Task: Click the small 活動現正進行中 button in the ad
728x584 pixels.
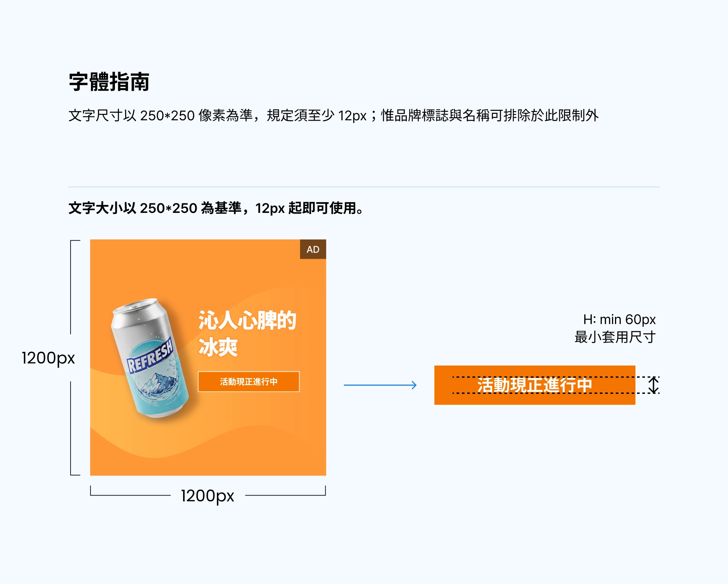Action: (249, 381)
